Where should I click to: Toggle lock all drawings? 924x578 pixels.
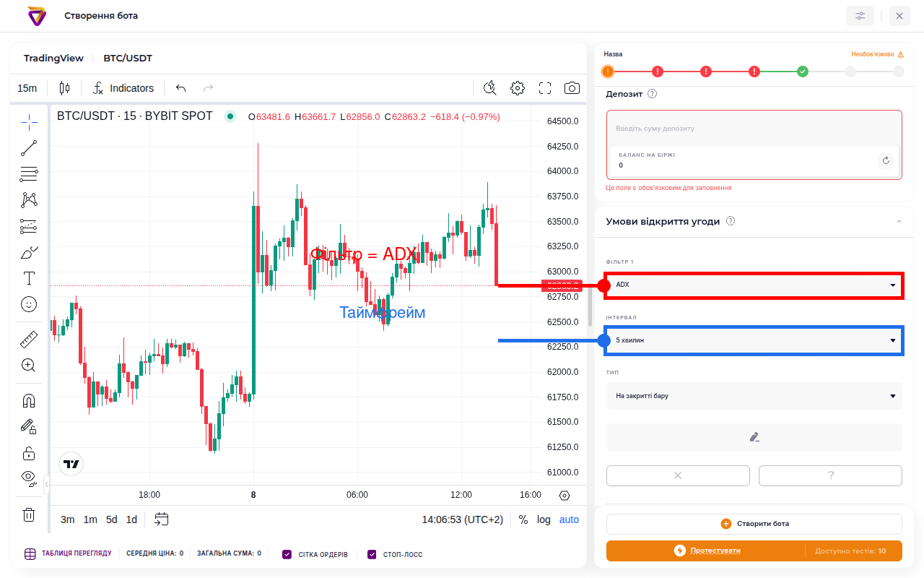pos(29,453)
